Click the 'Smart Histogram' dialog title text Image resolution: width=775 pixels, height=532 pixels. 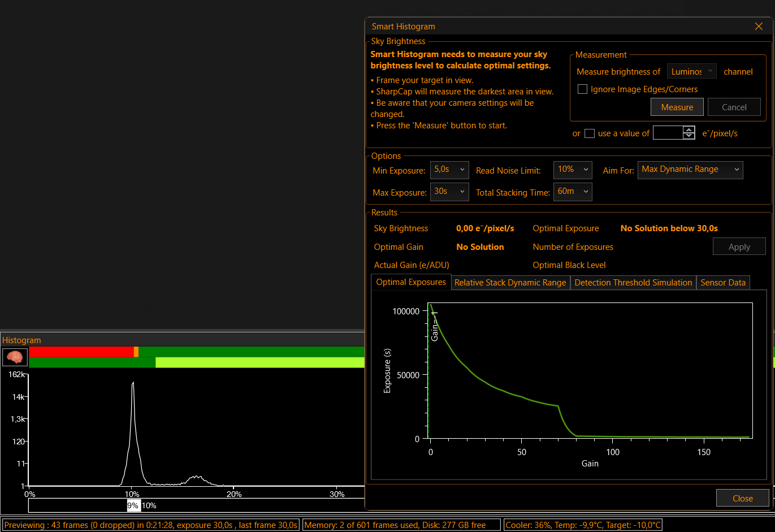click(x=404, y=27)
